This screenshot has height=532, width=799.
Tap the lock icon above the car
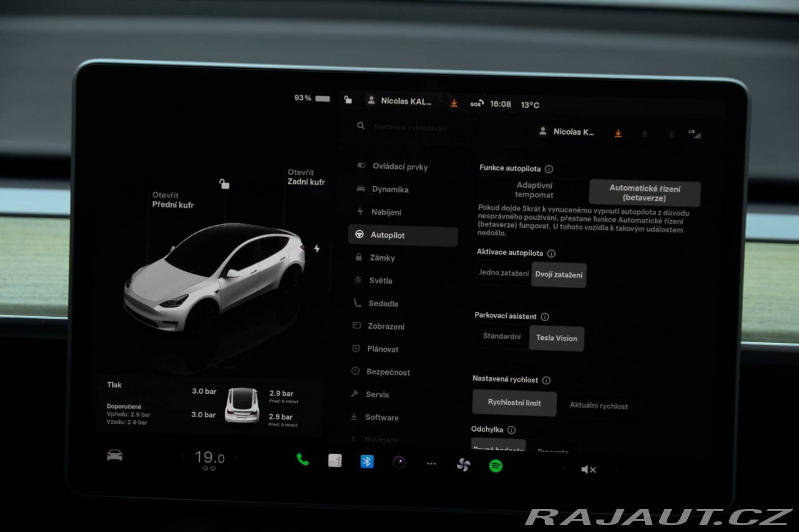(224, 183)
